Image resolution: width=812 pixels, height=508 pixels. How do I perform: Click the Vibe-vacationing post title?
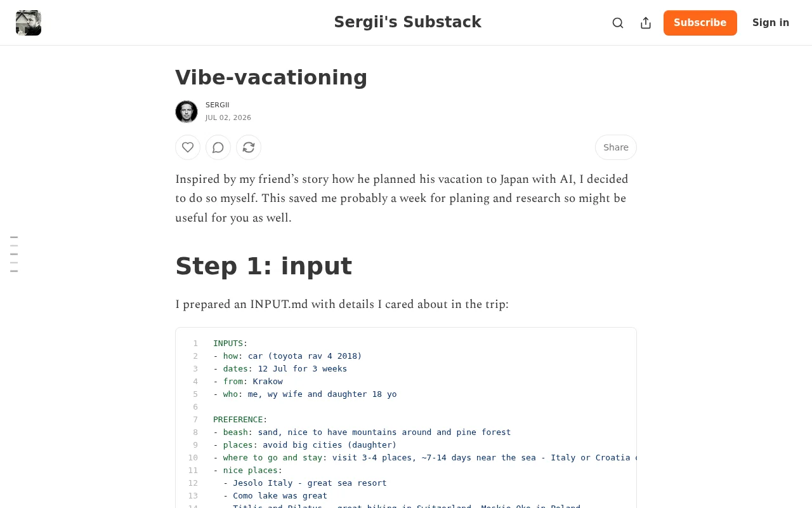point(272,77)
